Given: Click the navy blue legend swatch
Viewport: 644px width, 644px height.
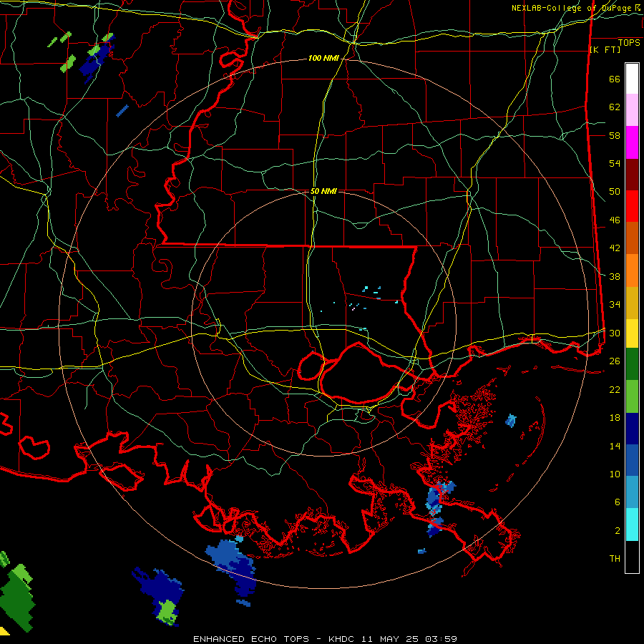Looking at the screenshot, I should [632, 429].
